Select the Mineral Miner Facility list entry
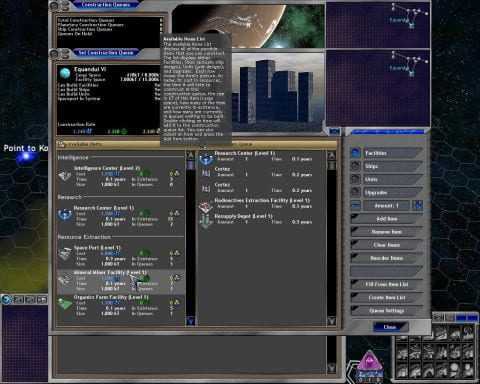 (x=121, y=282)
